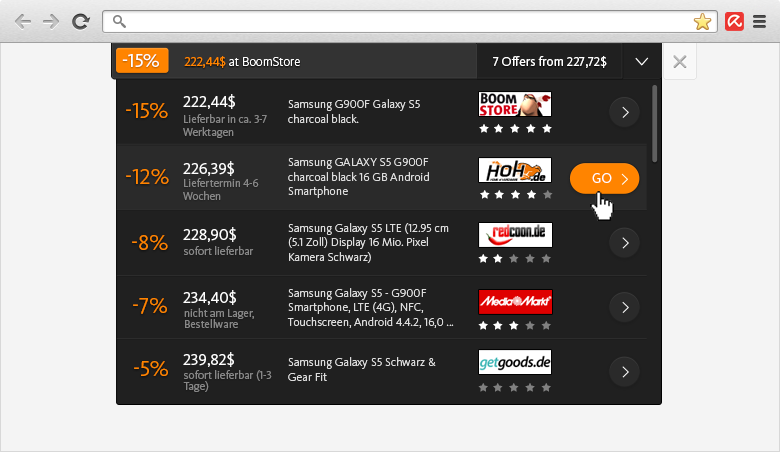Click the -15% orange discount badge
780x452 pixels.
(x=142, y=61)
